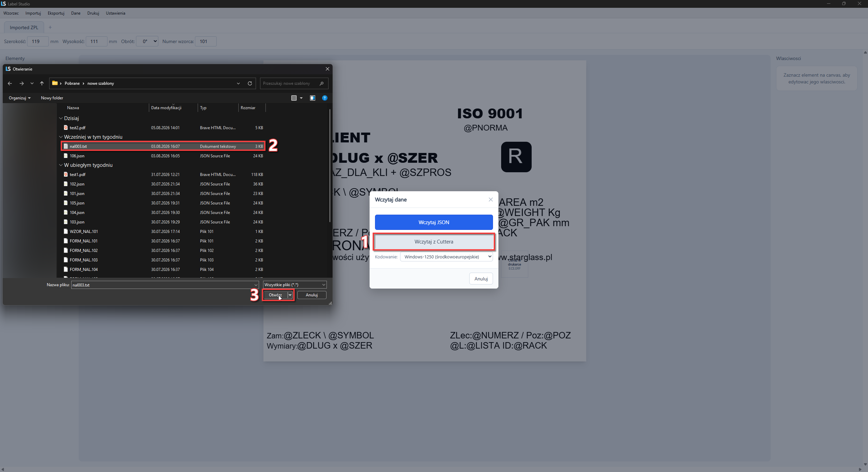Click Anuluj in the Wczytaj dane dialog
Screen dimensions: 868x472
click(x=481, y=279)
